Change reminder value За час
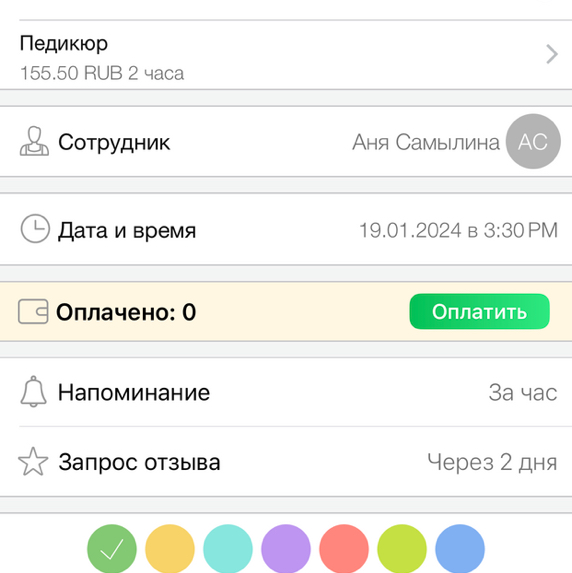Image resolution: width=572 pixels, height=573 pixels. tap(523, 392)
